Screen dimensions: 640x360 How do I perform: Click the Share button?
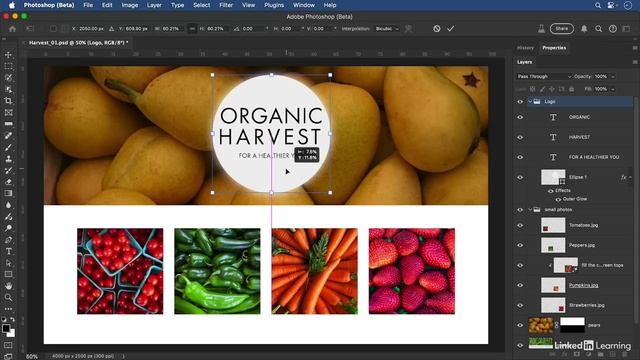click(562, 29)
